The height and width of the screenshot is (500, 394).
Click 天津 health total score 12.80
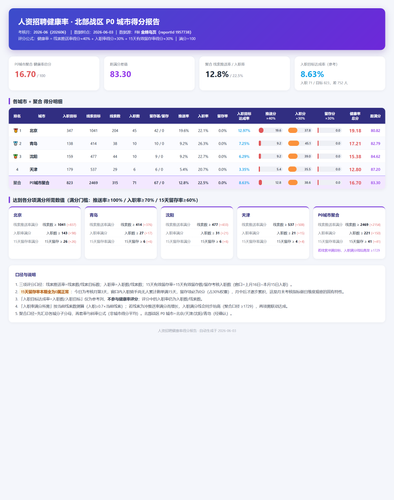pos(355,169)
